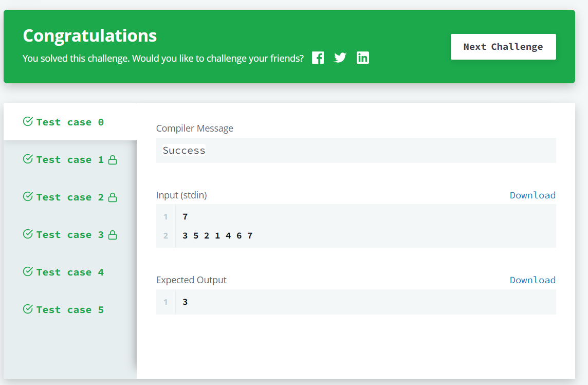Go to the Next Challenge

503,47
